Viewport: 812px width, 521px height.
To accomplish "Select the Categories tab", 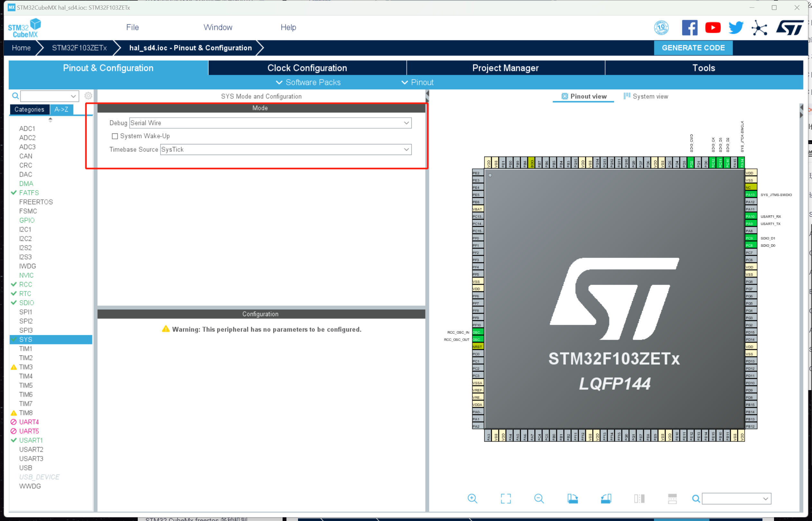I will tap(29, 109).
